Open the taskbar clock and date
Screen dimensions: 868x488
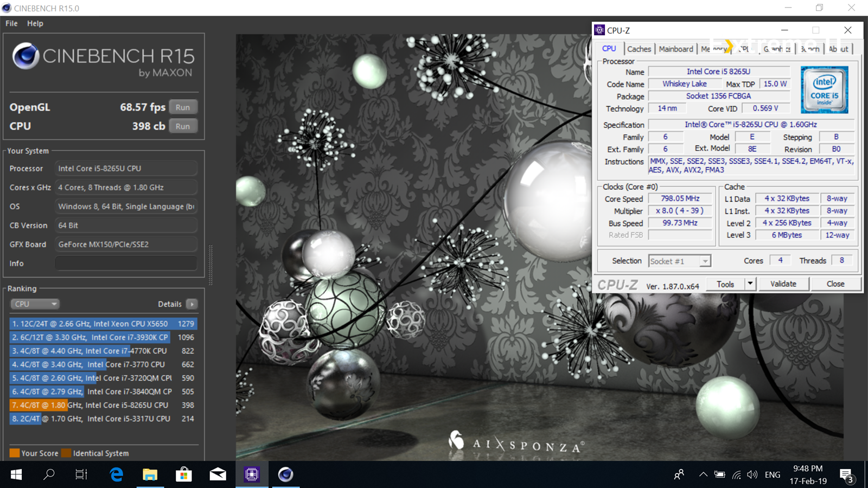point(808,475)
